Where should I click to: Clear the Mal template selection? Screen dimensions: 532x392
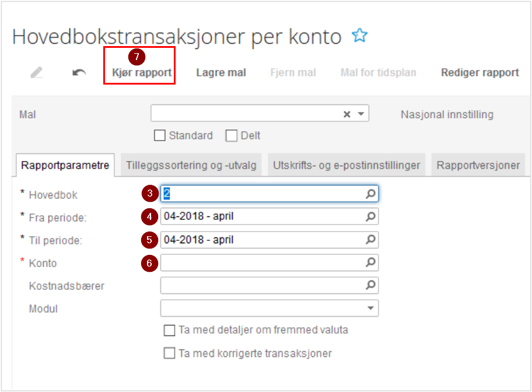pos(346,114)
